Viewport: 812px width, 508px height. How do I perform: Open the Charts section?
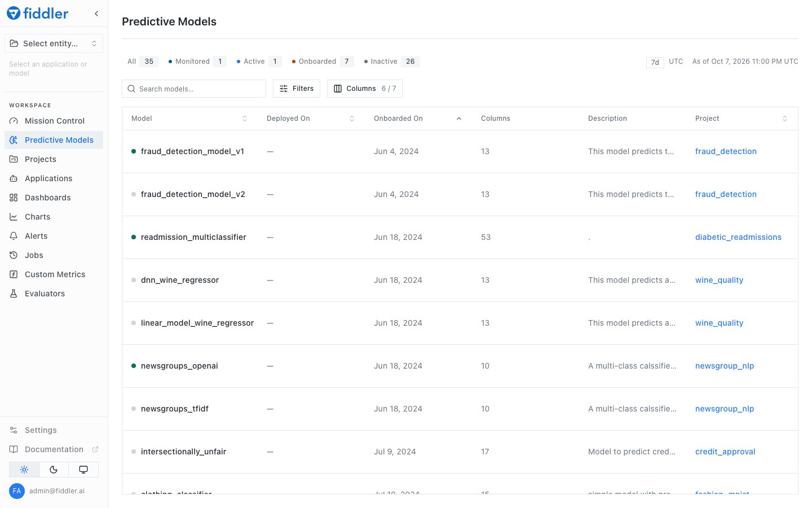pyautogui.click(x=54, y=217)
